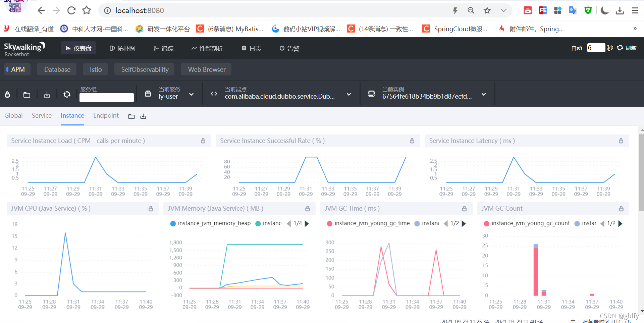This screenshot has width=644, height=323.
Task: Go to the next JVM Memory legend page
Action: click(x=307, y=223)
